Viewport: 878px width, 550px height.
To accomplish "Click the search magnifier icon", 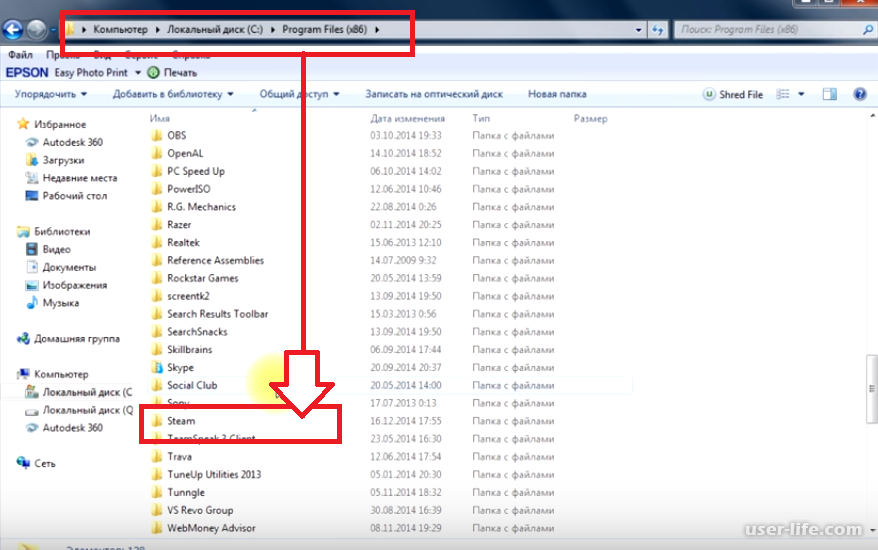I will tap(868, 30).
